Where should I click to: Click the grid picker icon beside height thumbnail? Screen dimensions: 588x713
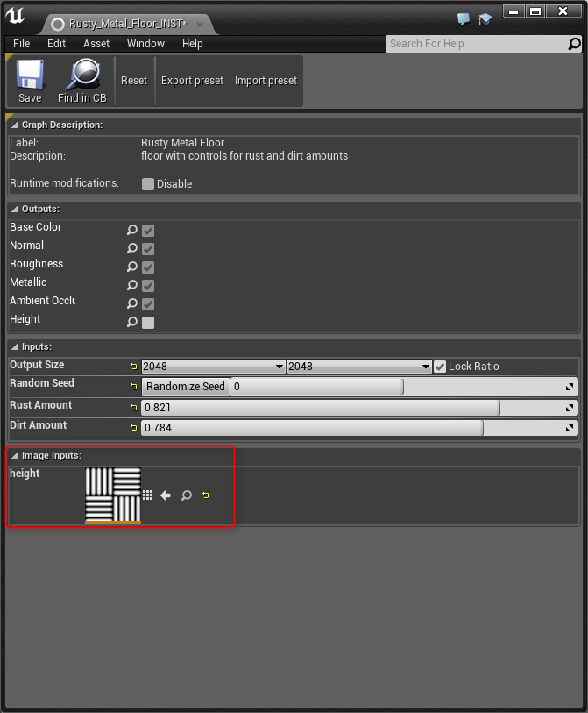(x=147, y=496)
